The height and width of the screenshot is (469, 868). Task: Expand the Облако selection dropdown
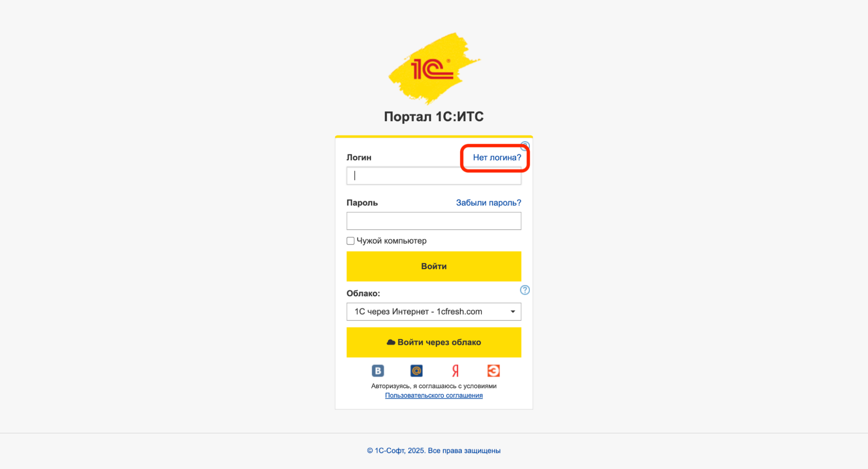pos(434,312)
